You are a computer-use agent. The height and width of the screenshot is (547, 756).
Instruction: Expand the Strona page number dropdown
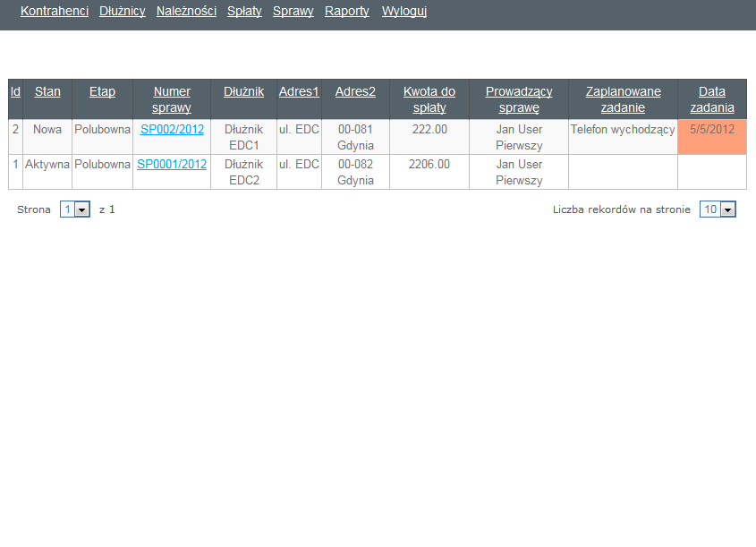[75, 209]
